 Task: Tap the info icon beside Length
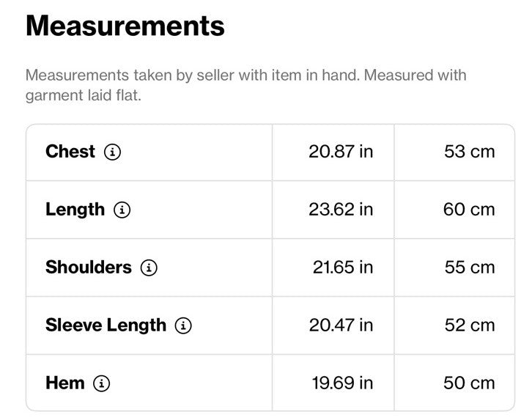pyautogui.click(x=122, y=210)
